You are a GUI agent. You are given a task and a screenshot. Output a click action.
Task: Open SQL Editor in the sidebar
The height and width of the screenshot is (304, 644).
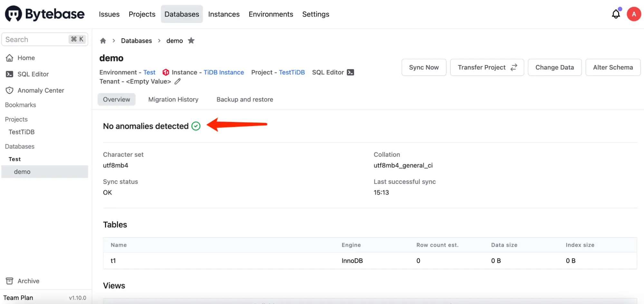click(33, 74)
